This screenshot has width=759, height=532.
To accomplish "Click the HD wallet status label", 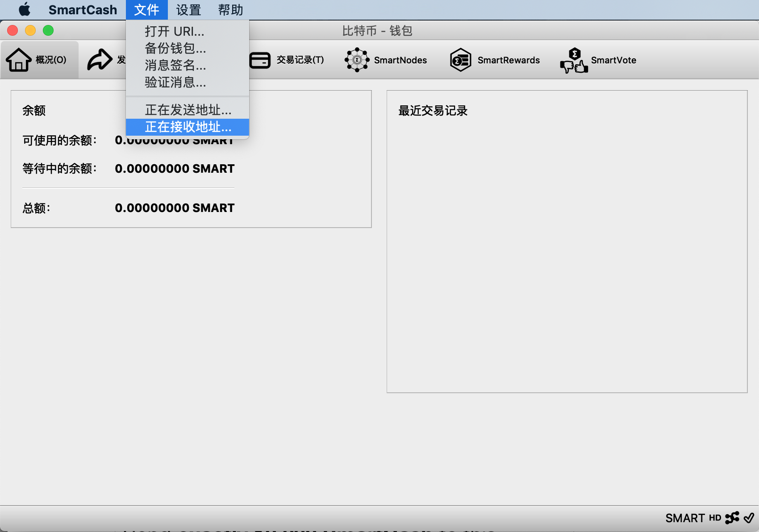I will [715, 518].
